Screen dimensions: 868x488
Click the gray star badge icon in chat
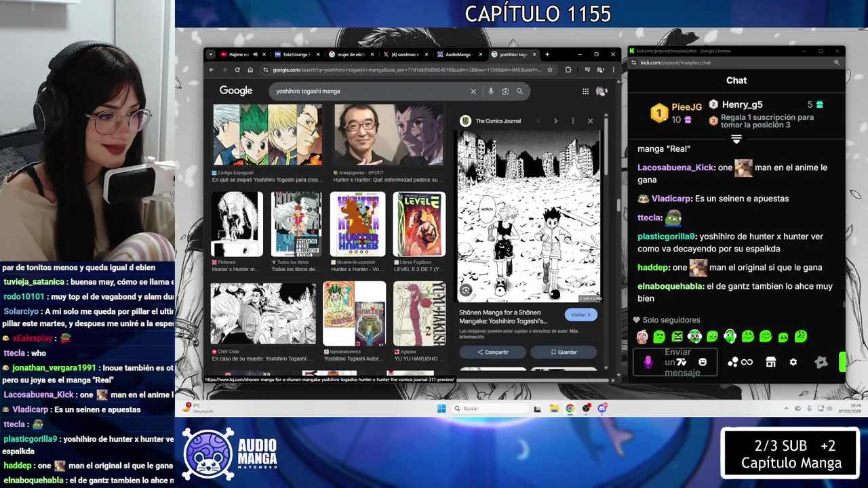click(821, 363)
